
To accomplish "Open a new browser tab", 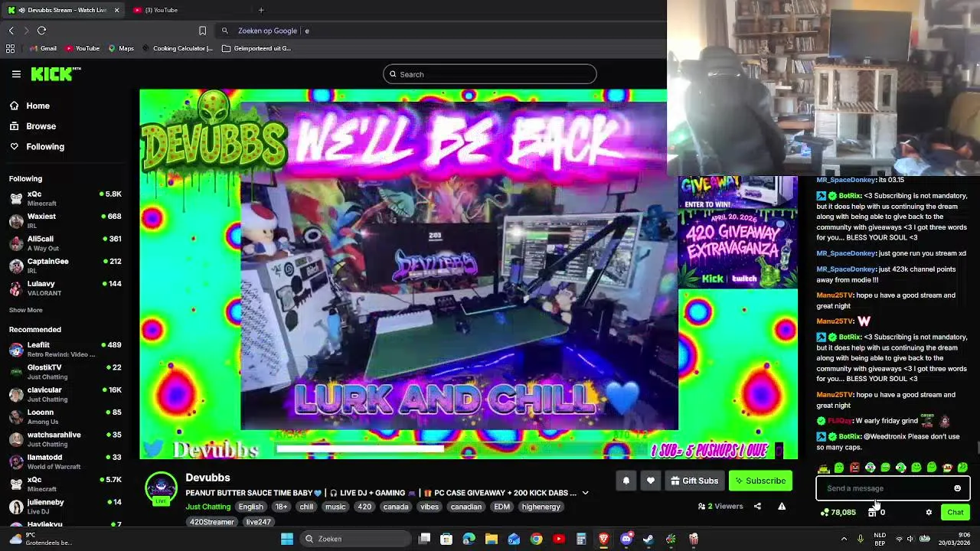I will [261, 10].
